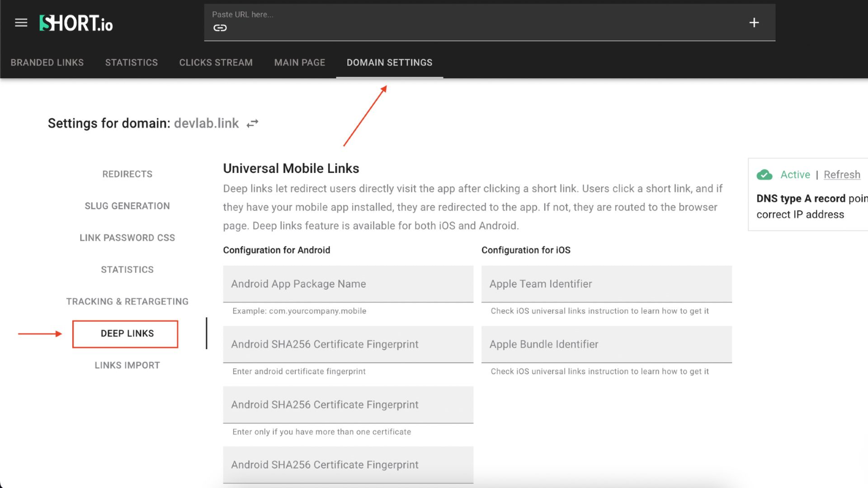Screen dimensions: 868x488
Task: Click the green cloud Active status icon
Action: pos(764,175)
